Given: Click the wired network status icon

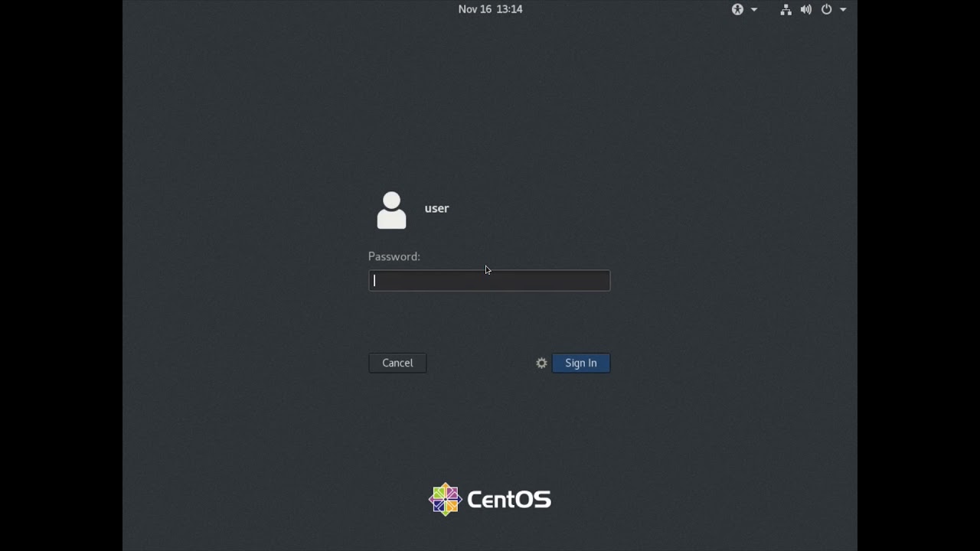Looking at the screenshot, I should (x=786, y=9).
